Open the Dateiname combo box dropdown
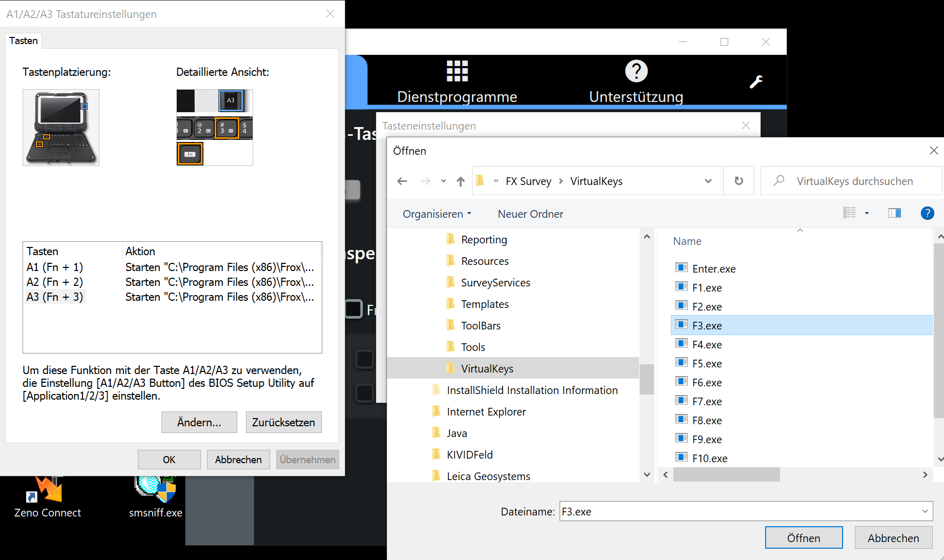Screen dimensions: 944x560 [925, 511]
